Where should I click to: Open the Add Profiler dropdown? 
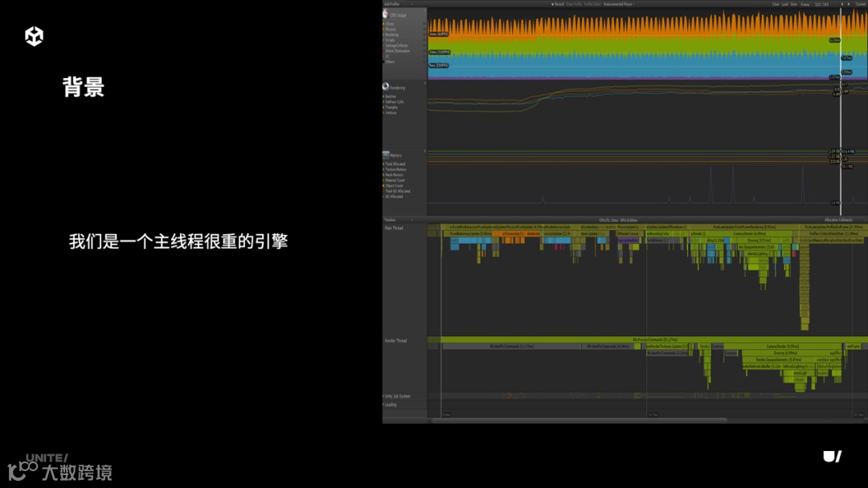(x=398, y=4)
